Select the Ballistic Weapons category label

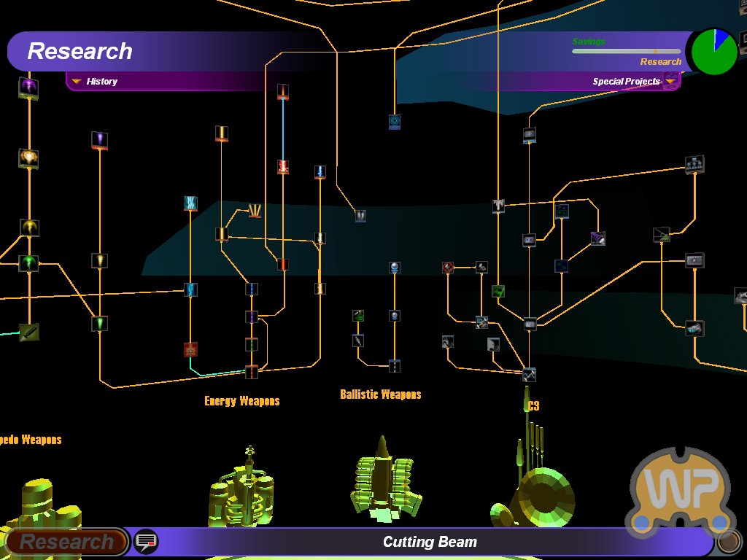pos(380,394)
